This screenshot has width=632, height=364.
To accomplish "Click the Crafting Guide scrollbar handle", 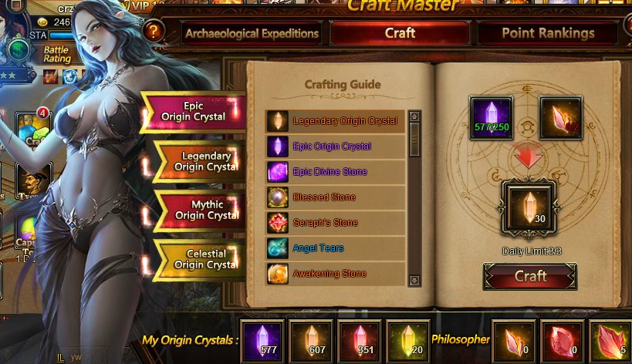I will coord(414,140).
